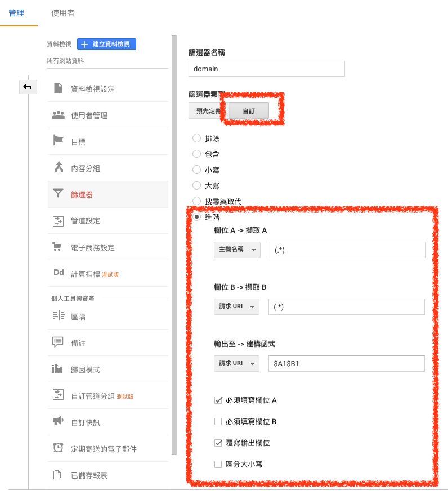Click the alarm clock icon beside 定期寄送的電子郵件
The height and width of the screenshot is (491, 448).
(58, 448)
